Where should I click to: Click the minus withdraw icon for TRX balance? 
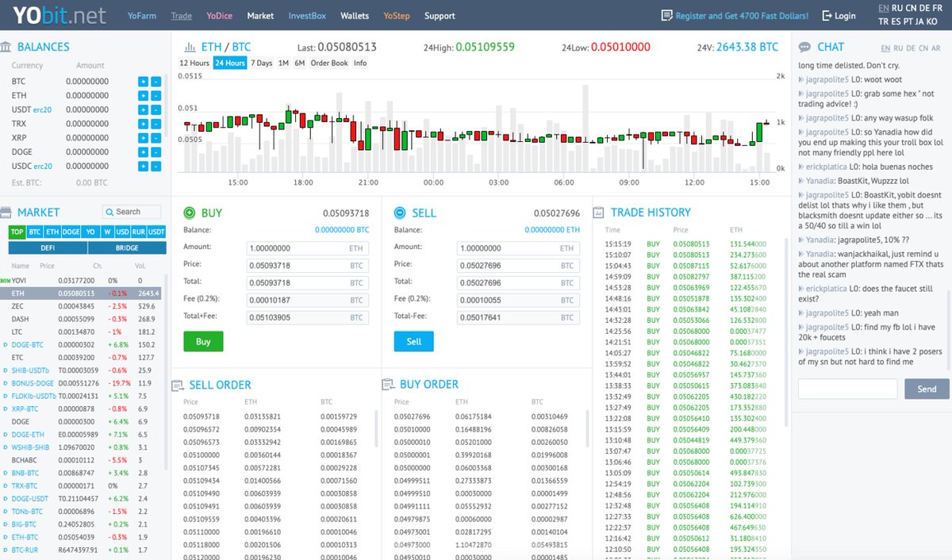[x=155, y=124]
